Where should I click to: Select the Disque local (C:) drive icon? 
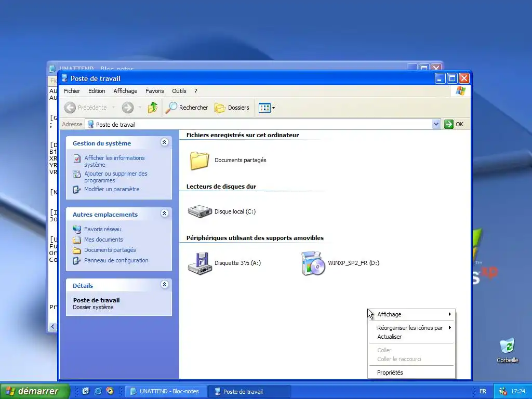point(200,211)
